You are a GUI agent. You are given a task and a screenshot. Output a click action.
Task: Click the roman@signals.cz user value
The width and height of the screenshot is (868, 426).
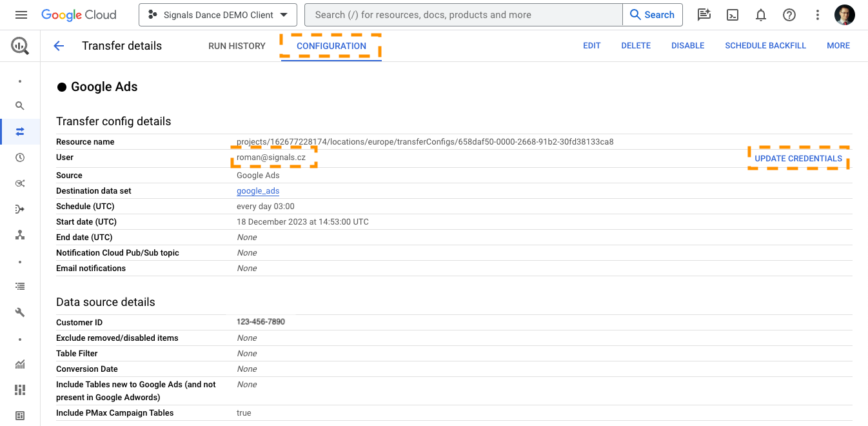(x=271, y=157)
